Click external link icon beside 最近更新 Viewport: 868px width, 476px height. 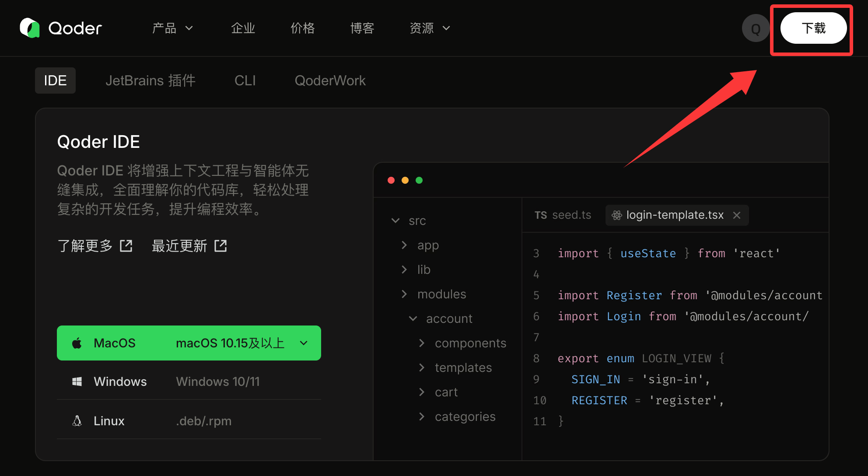coord(220,246)
